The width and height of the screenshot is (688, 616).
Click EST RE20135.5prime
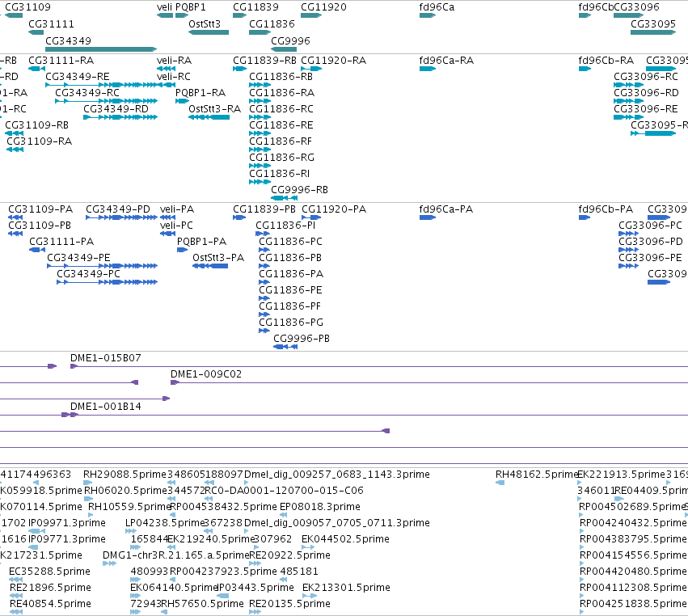289,603
